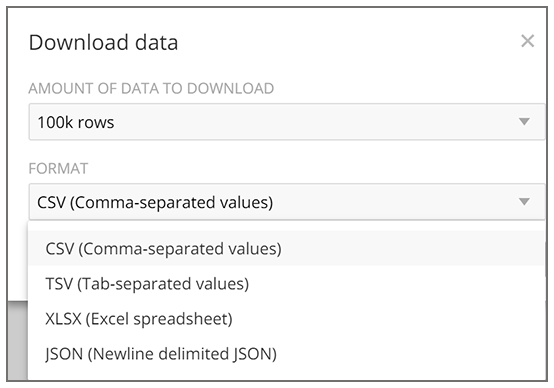Click the Download data heading
This screenshot has width=554, height=388.
tap(103, 42)
